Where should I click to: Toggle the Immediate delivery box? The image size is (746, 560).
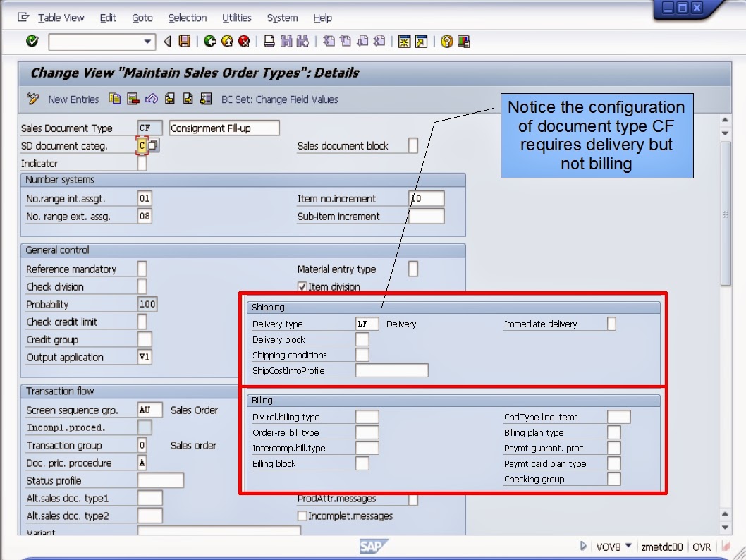point(612,324)
